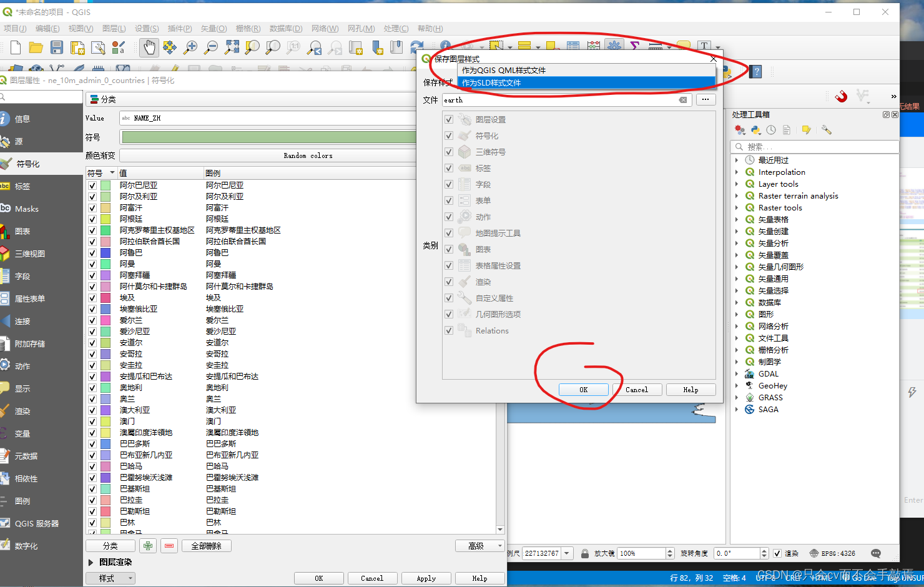Click the 阿鲁巴 blue color swatch

(x=106, y=253)
